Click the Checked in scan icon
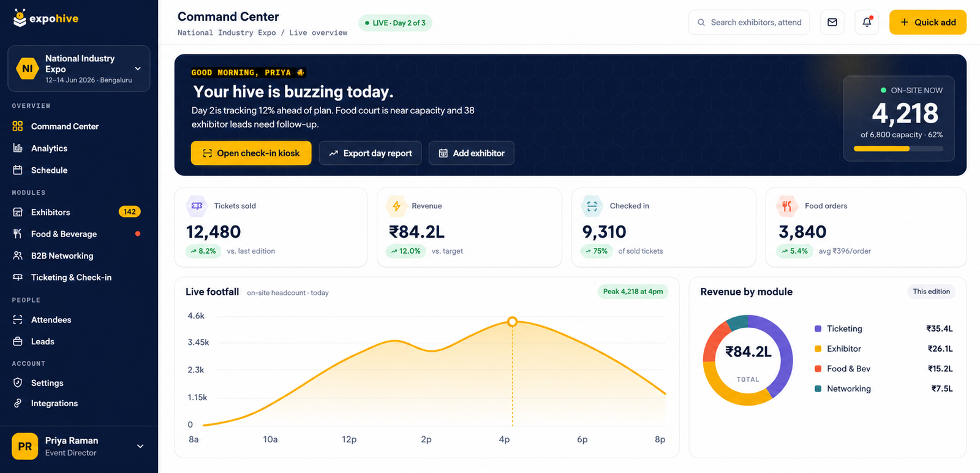This screenshot has height=473, width=980. [592, 206]
